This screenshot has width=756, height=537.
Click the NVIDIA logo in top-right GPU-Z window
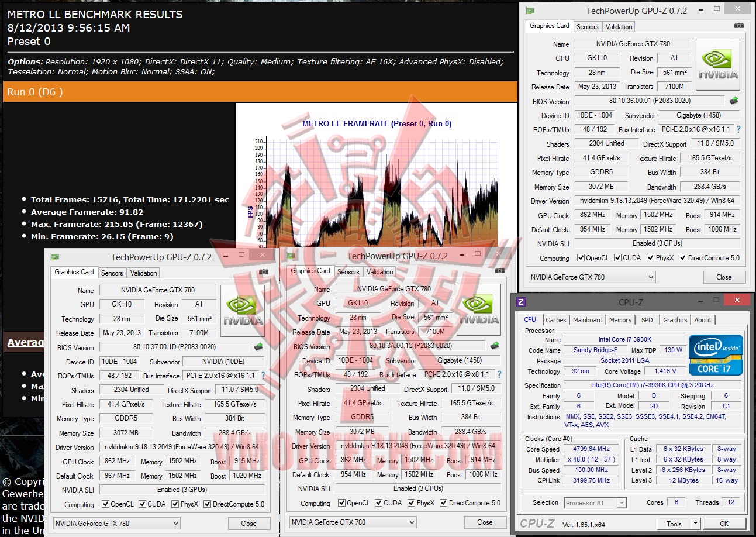(x=718, y=65)
